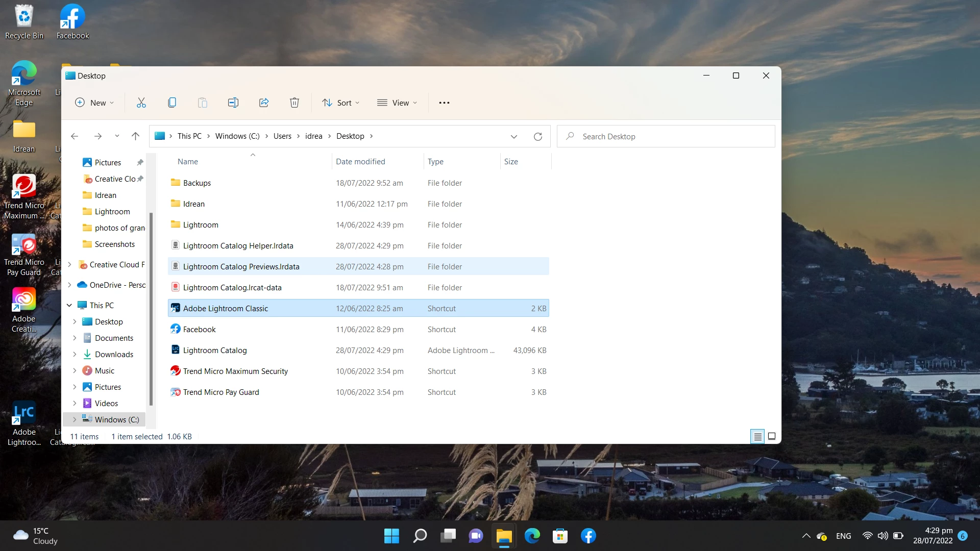Open the View menu
The height and width of the screenshot is (551, 980).
[x=397, y=103]
